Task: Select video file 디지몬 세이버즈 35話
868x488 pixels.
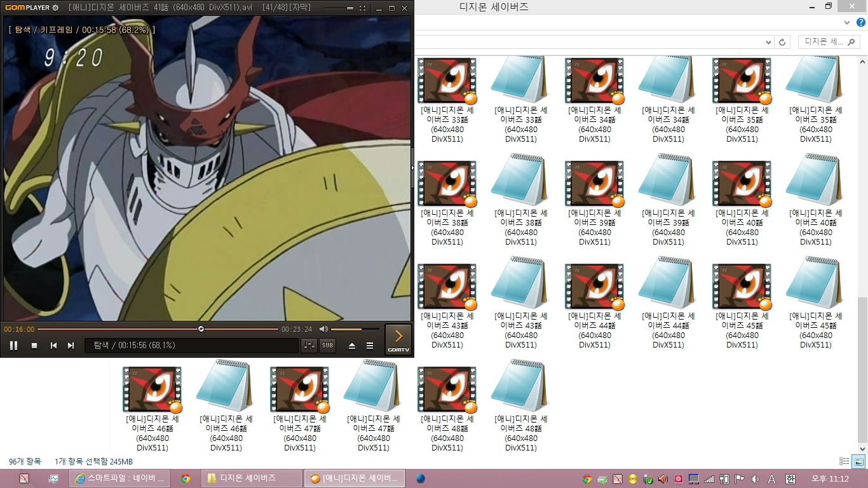Action: pos(742,100)
